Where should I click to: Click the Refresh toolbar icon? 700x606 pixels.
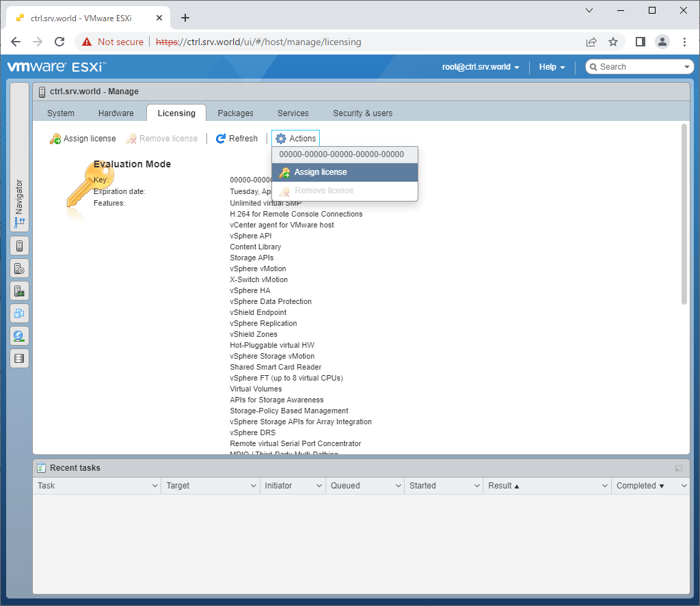(x=236, y=138)
